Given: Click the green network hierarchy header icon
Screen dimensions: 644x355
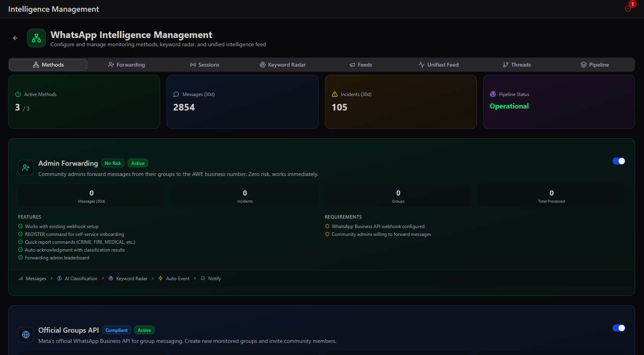Looking at the screenshot, I should [x=36, y=38].
